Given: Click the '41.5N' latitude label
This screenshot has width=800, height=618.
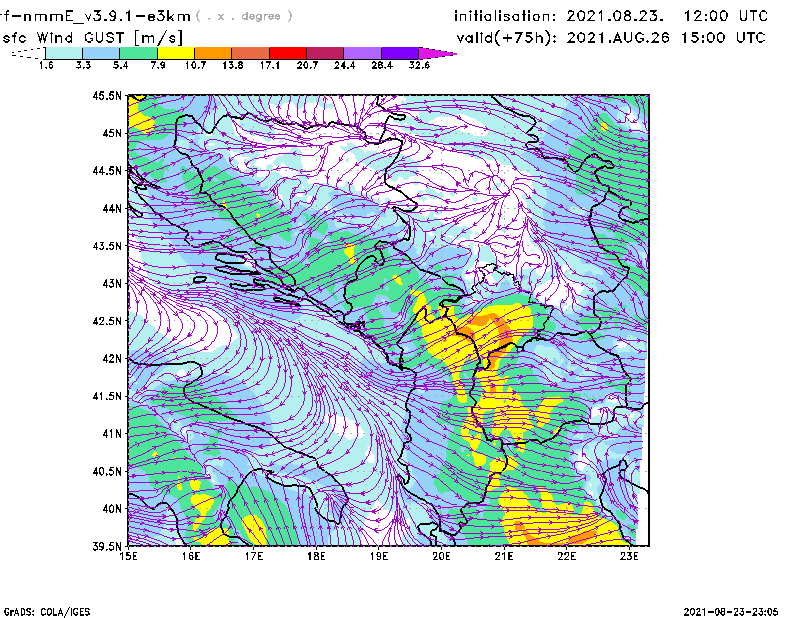Looking at the screenshot, I should pyautogui.click(x=108, y=396).
